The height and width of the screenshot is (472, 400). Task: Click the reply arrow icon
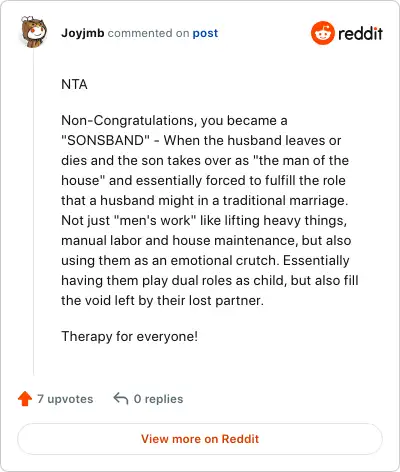tap(121, 398)
